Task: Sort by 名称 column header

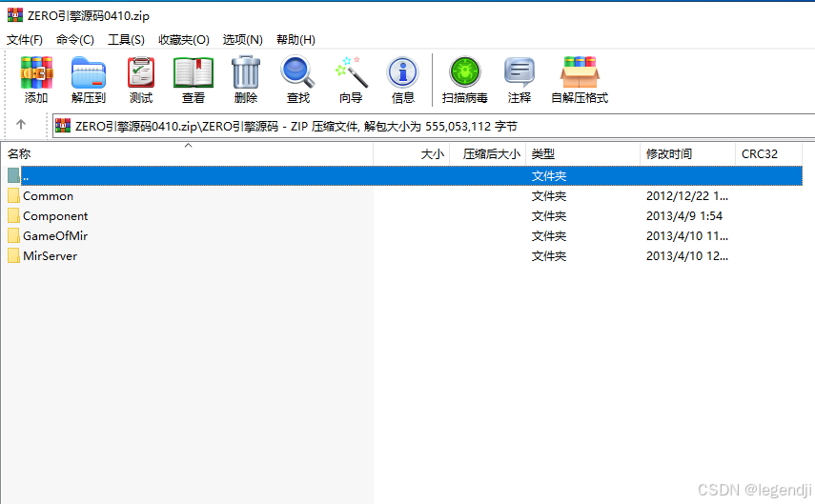Action: click(x=187, y=153)
